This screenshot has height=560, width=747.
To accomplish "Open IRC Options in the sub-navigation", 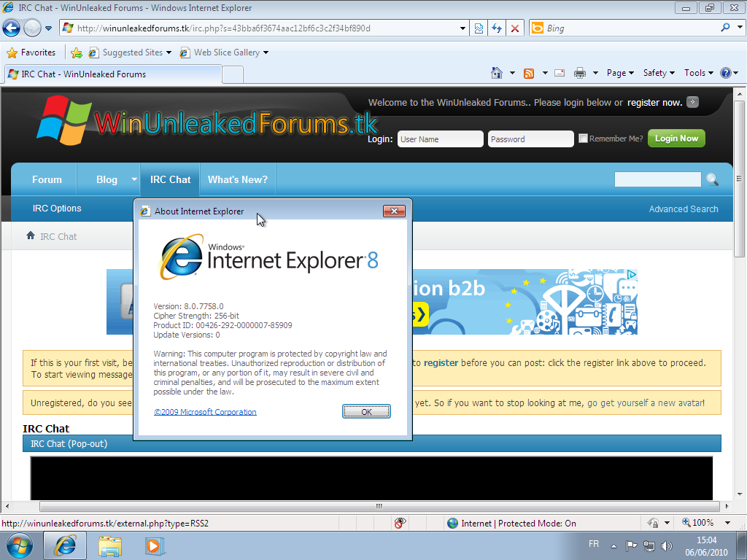I will (x=57, y=208).
